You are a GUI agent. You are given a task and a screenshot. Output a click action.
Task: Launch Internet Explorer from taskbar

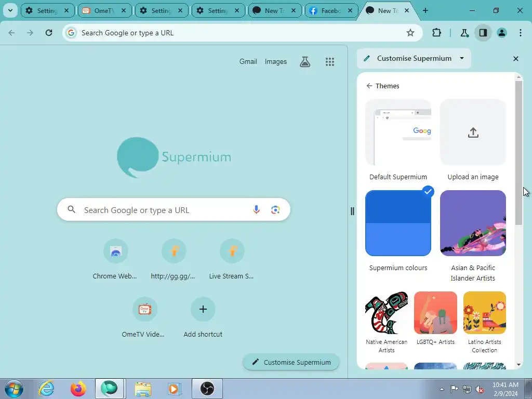click(46, 389)
